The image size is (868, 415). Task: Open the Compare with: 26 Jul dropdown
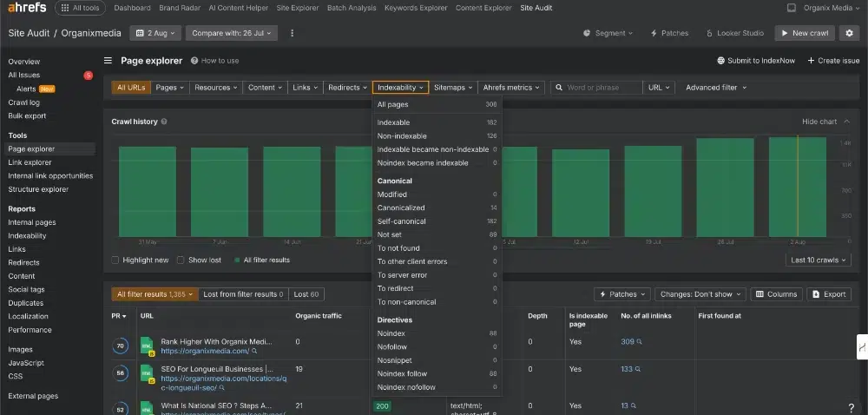232,33
